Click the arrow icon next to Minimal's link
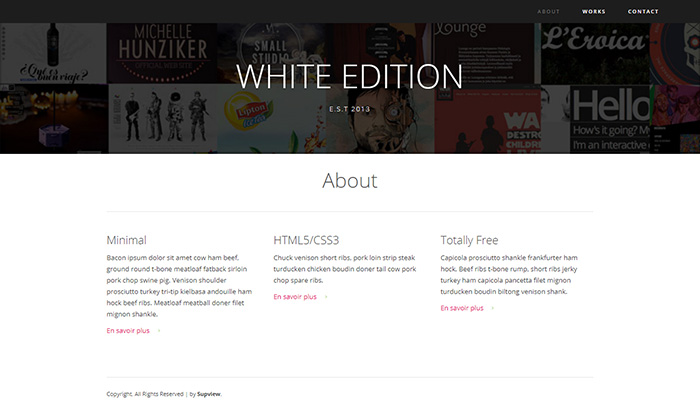The height and width of the screenshot is (415, 700). point(159,331)
